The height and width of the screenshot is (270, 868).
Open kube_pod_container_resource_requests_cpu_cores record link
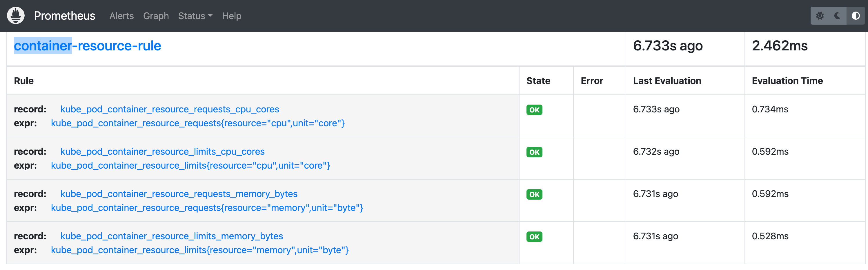click(170, 109)
